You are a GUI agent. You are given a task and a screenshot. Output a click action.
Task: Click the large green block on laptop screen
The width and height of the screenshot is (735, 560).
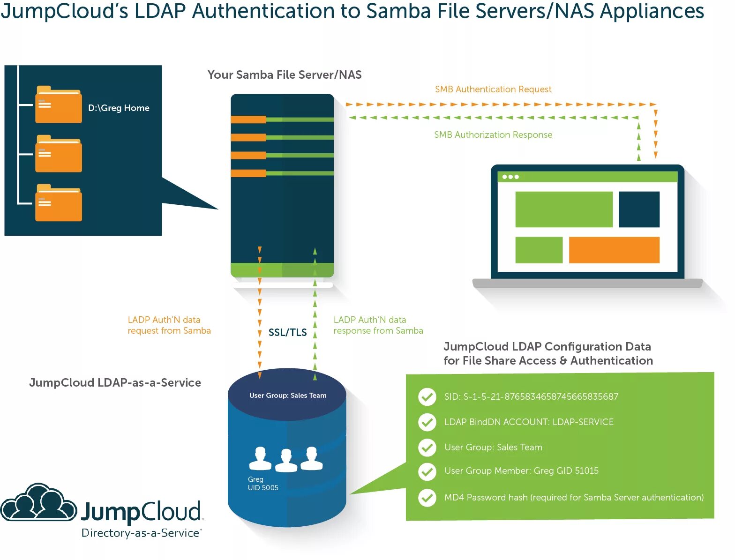click(564, 209)
